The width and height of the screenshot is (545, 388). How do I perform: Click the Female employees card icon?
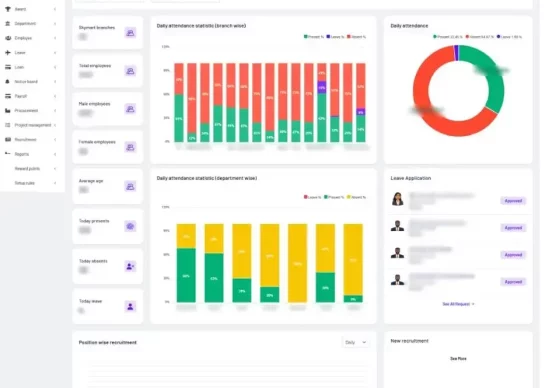(130, 147)
